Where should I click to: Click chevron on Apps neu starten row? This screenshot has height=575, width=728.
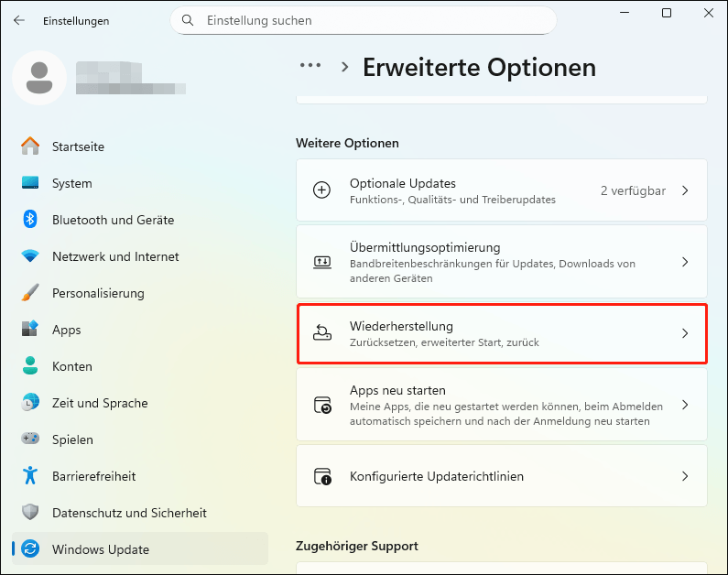point(685,405)
